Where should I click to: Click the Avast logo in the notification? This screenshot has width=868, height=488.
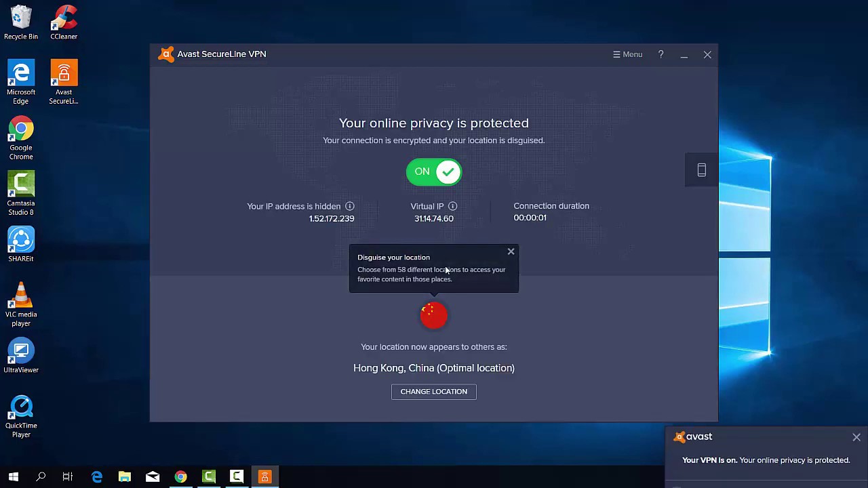click(693, 437)
